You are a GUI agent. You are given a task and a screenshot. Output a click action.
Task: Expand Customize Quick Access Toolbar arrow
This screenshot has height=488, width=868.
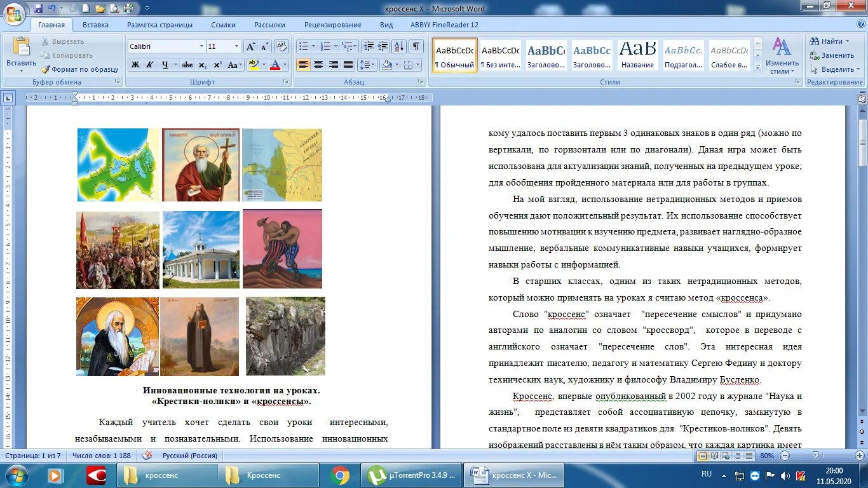[147, 9]
